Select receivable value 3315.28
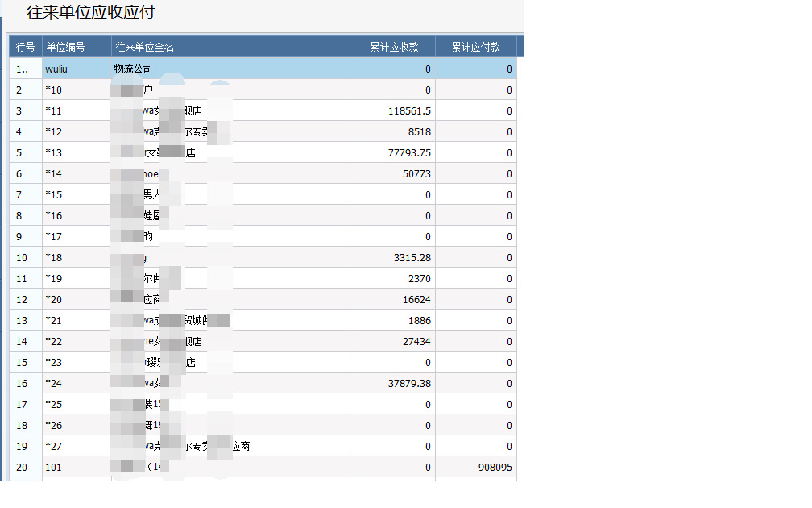 click(395, 258)
